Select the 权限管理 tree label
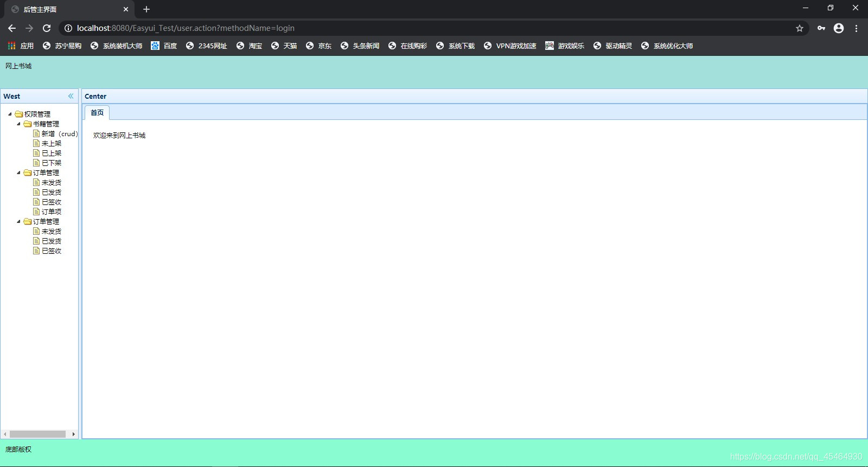868x467 pixels. [x=37, y=114]
